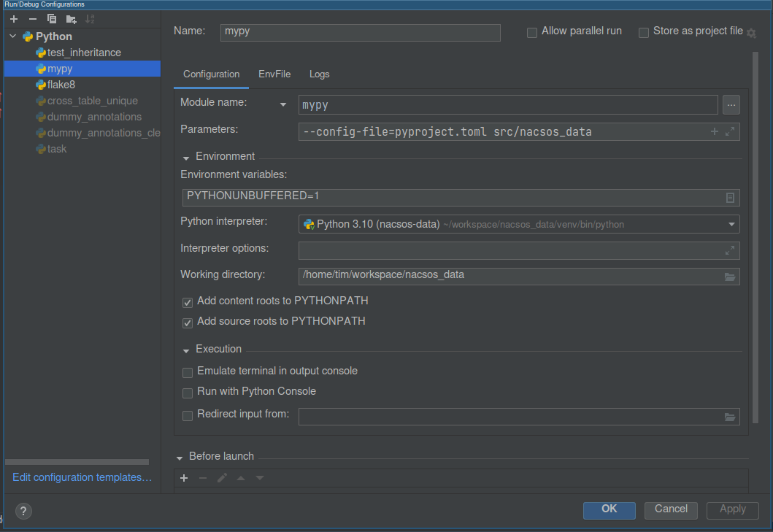Select the flake8 configuration in the tree

[x=61, y=85]
